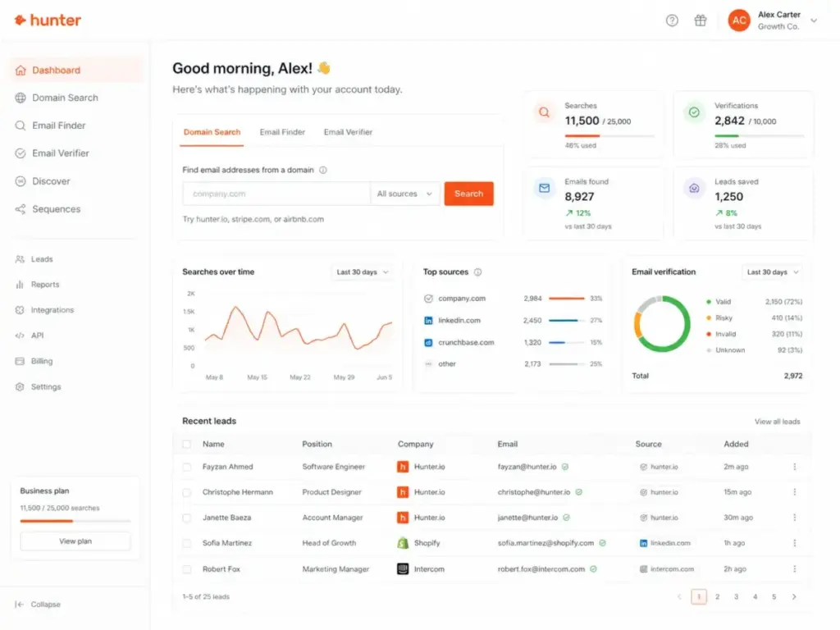This screenshot has width=840, height=630.
Task: Go to leads page 2
Action: coord(717,597)
